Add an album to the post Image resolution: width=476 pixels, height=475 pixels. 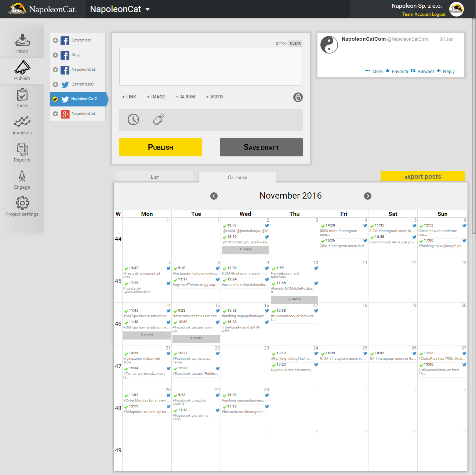click(185, 97)
